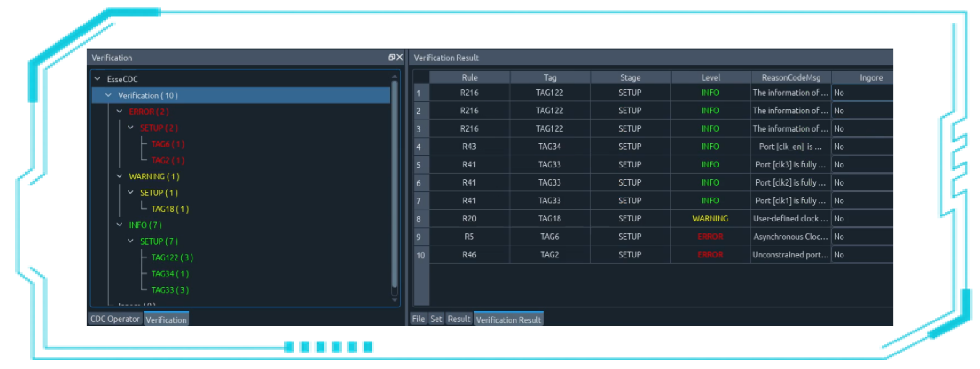Close the Verification panel
The width and height of the screenshot is (980, 369).
click(400, 58)
